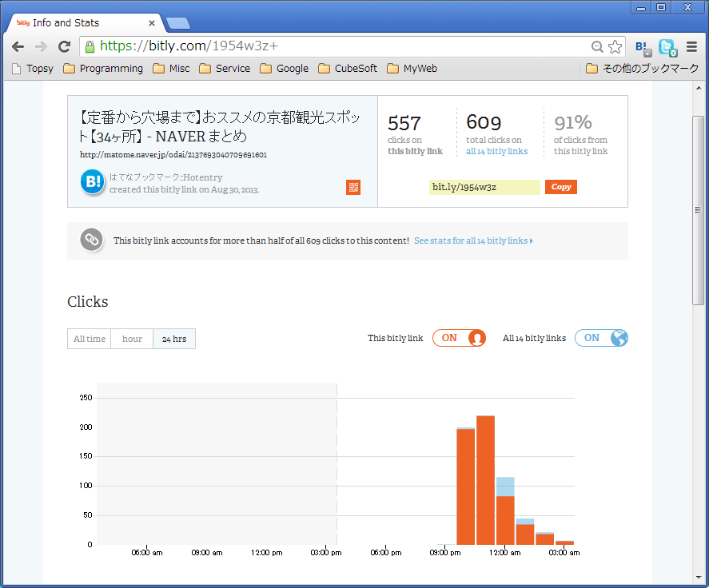709x588 pixels.
Task: Open the Topsy bookmark
Action: point(33,69)
